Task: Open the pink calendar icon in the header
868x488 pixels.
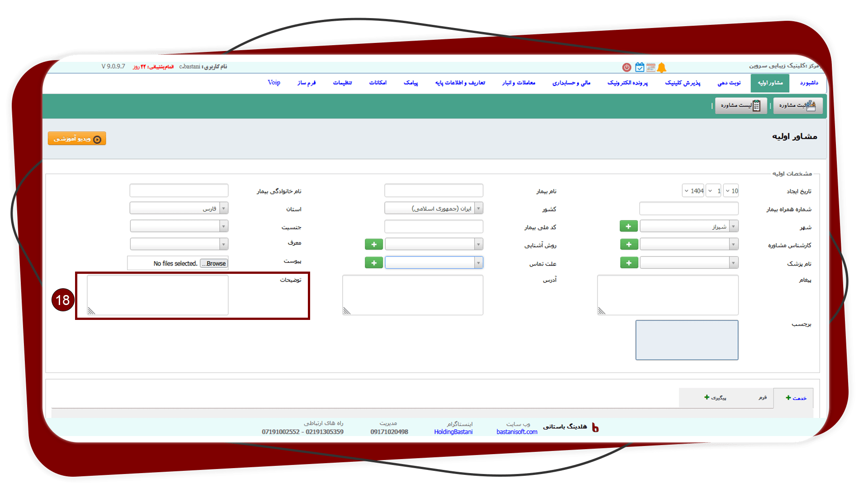Action: pos(651,67)
